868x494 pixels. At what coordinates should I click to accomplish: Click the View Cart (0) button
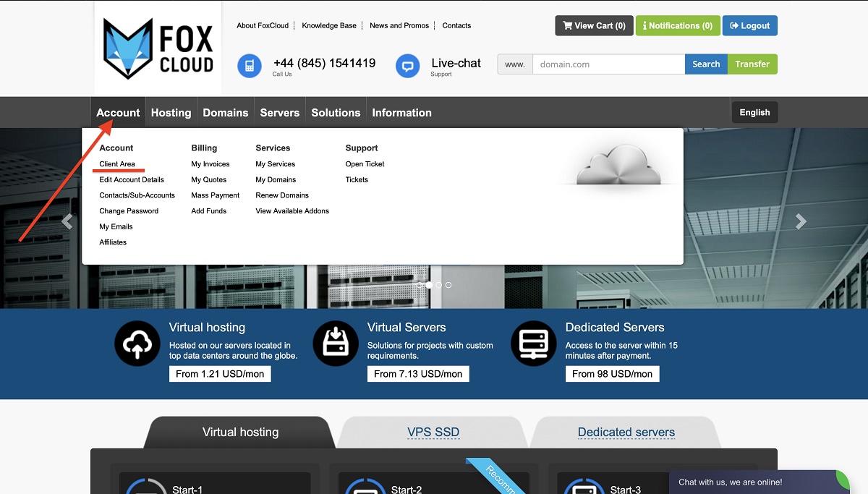pos(594,25)
